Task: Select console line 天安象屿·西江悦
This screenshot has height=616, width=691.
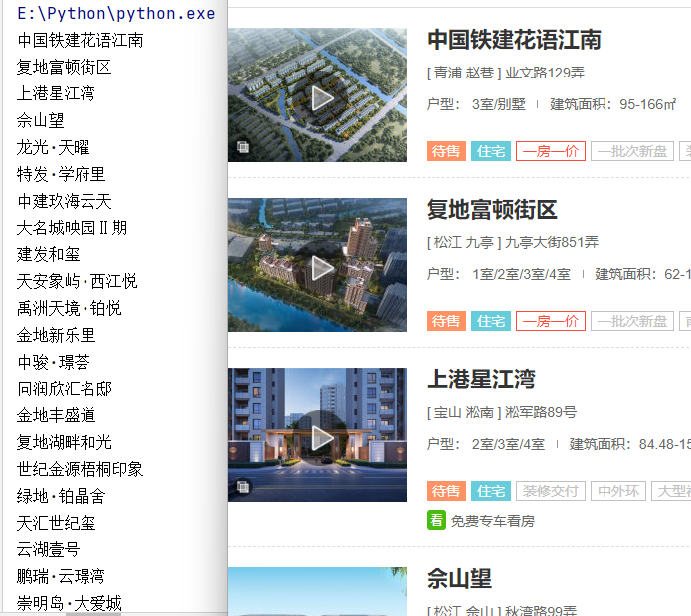Action: (78, 282)
